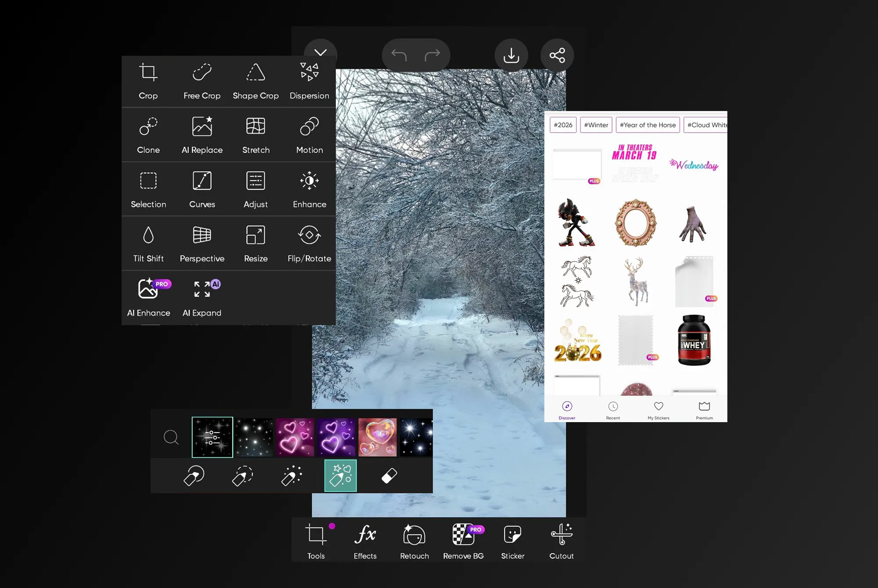Toggle the brush settings sliders thumbnail
878x588 pixels.
point(212,437)
